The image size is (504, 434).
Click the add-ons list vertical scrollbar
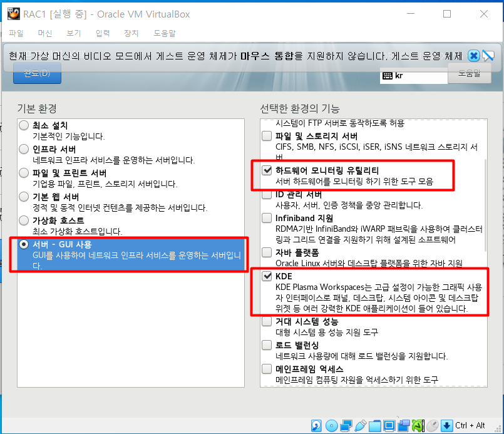[485, 205]
